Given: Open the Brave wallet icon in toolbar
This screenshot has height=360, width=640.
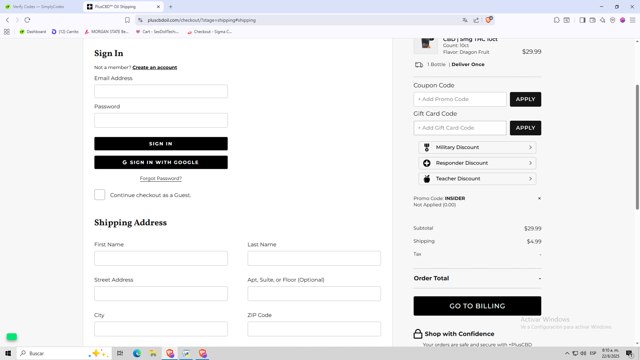Looking at the screenshot, I should pyautogui.click(x=593, y=20).
